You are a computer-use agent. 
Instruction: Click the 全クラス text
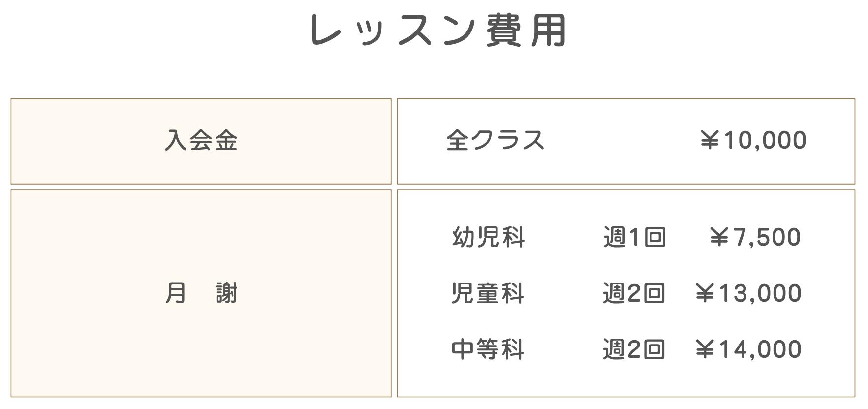click(495, 140)
